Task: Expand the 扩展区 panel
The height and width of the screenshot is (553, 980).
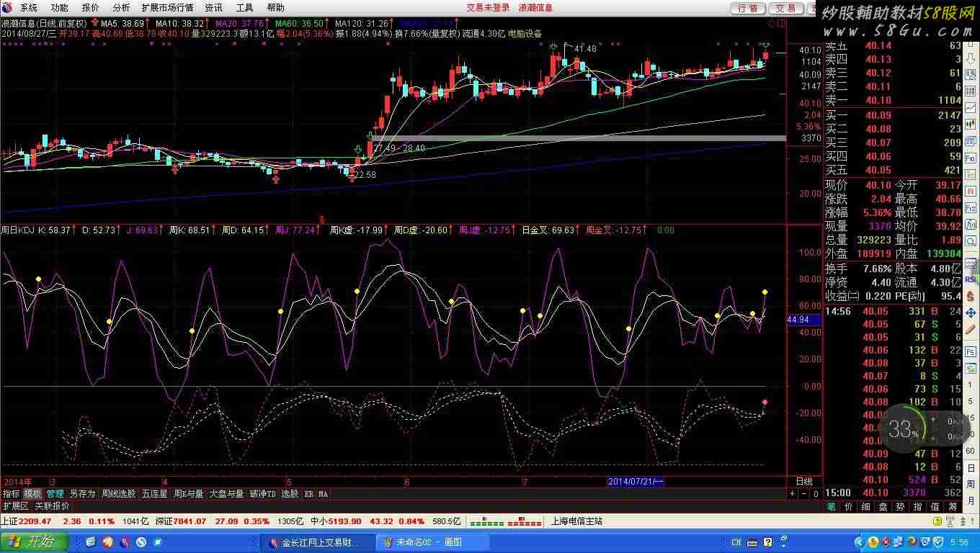Action: pyautogui.click(x=16, y=506)
